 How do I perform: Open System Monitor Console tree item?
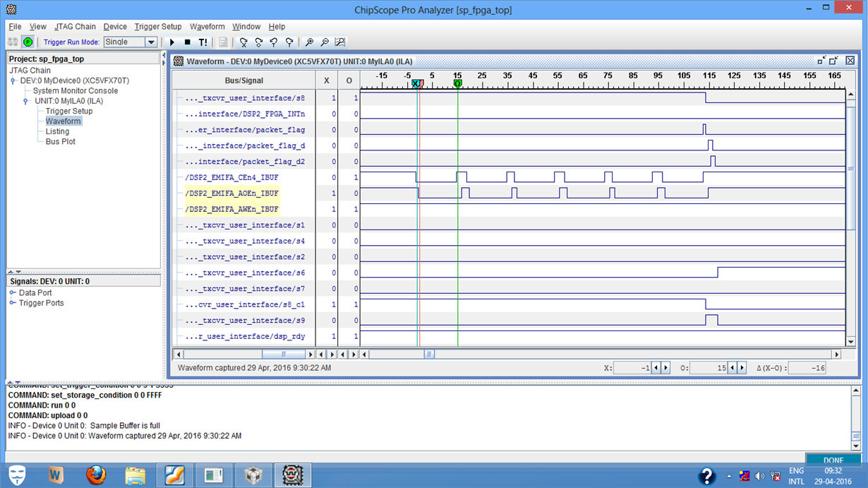tap(76, 91)
